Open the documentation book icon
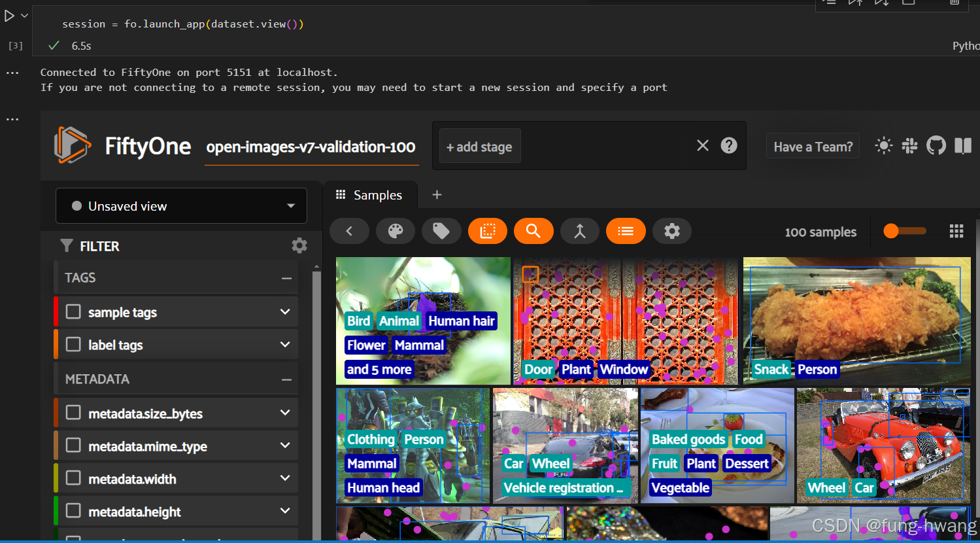 coord(962,145)
